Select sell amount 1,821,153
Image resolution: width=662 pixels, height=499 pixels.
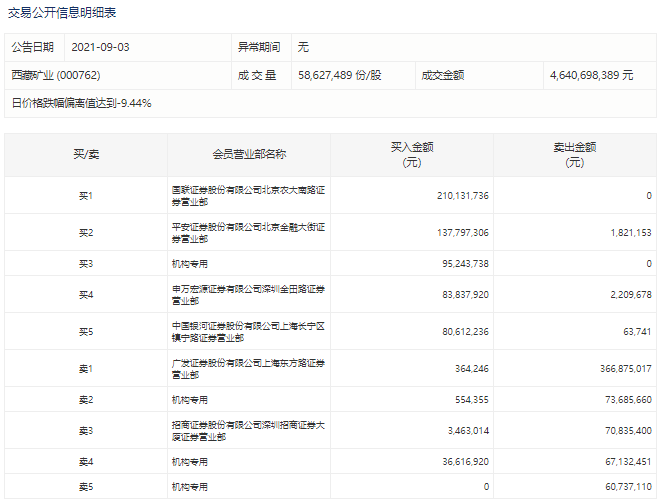(x=631, y=233)
